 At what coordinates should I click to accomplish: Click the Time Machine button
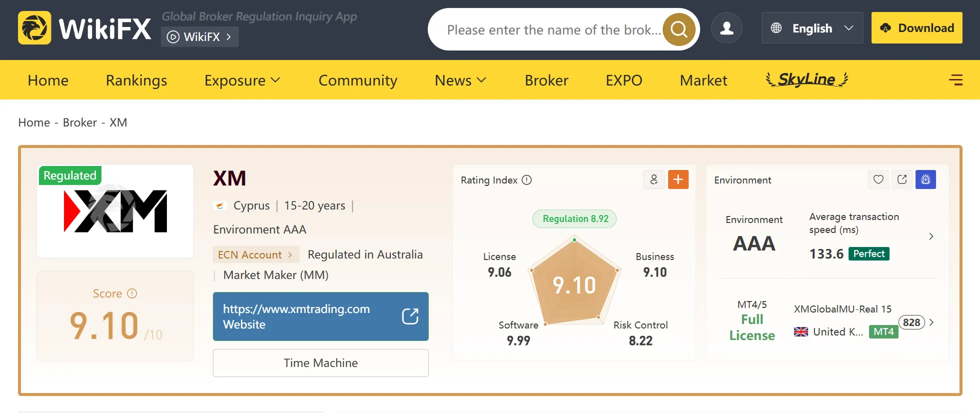(x=321, y=363)
